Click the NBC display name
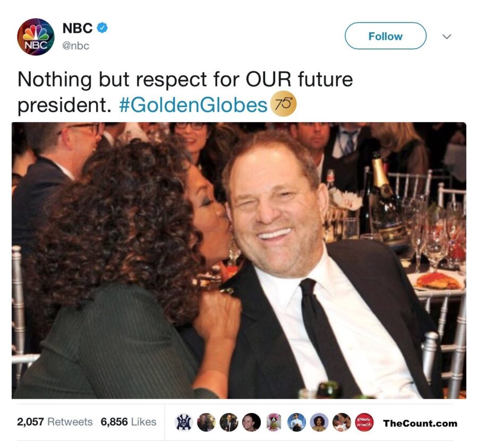The image size is (478, 448). point(78,29)
